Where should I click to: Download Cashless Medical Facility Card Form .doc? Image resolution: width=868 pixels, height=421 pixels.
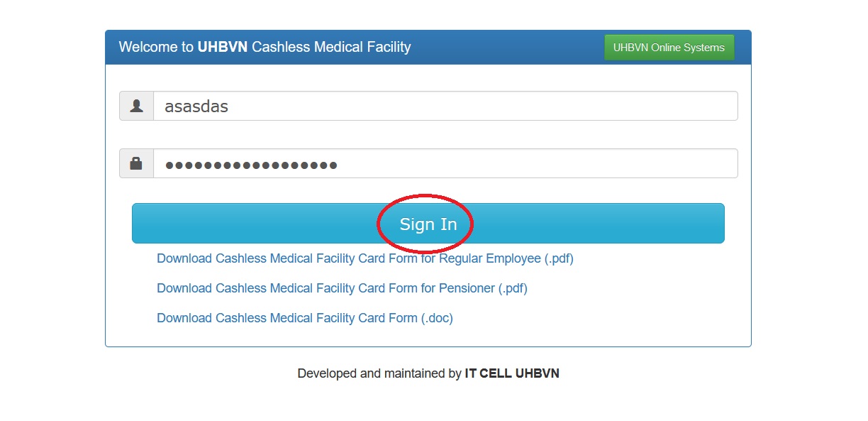[x=304, y=318]
